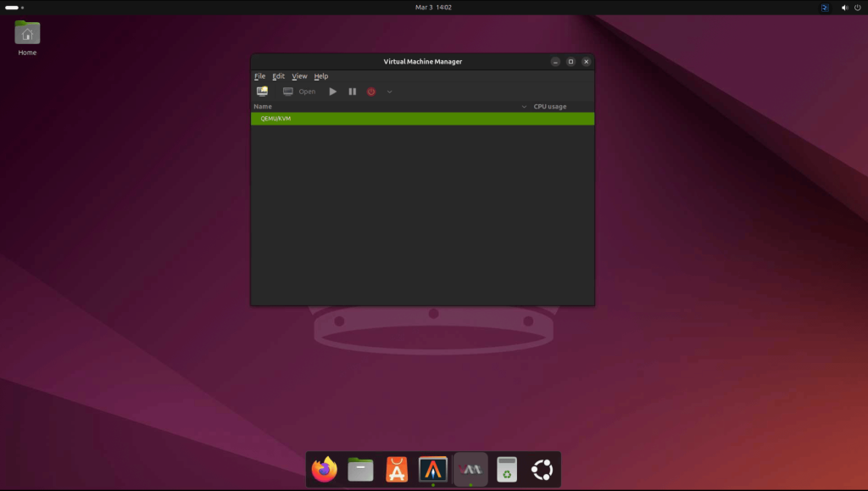Click the Create new virtual machine icon
868x491 pixels.
pyautogui.click(x=262, y=92)
